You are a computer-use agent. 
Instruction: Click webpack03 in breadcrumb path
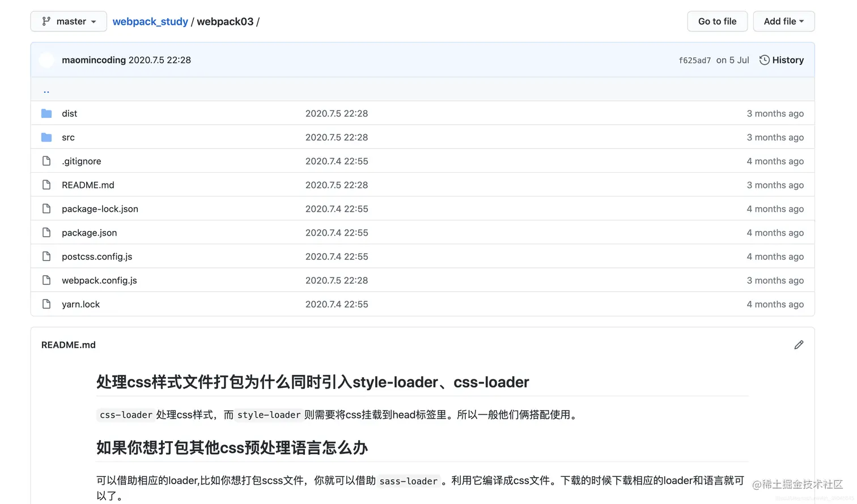click(225, 22)
